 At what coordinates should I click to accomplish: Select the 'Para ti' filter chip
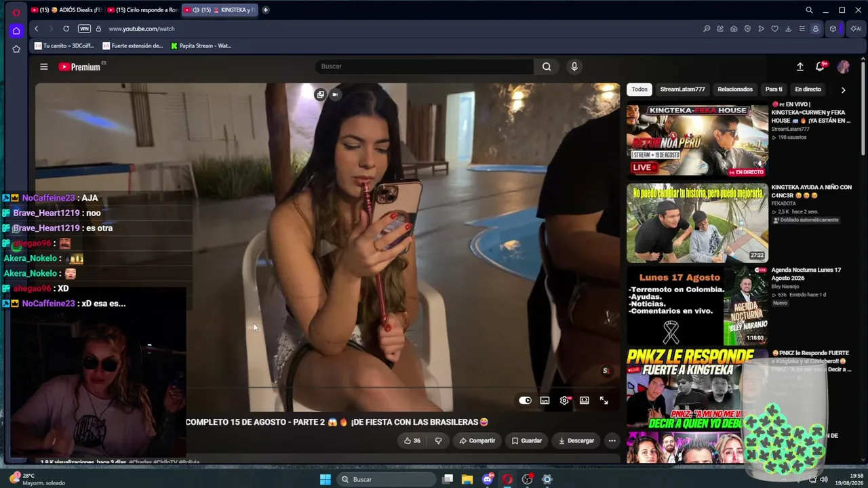pyautogui.click(x=774, y=89)
